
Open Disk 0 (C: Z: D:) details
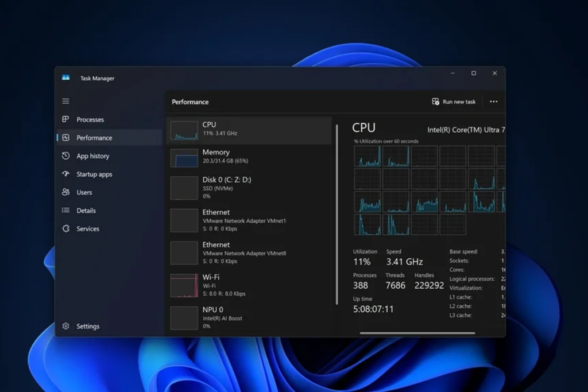click(248, 188)
